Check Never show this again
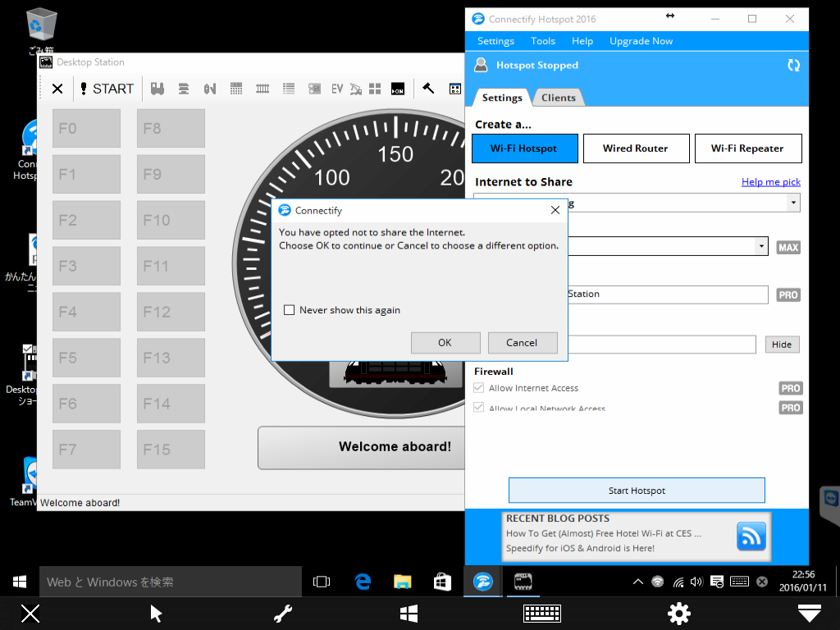This screenshot has height=630, width=840. (x=290, y=309)
